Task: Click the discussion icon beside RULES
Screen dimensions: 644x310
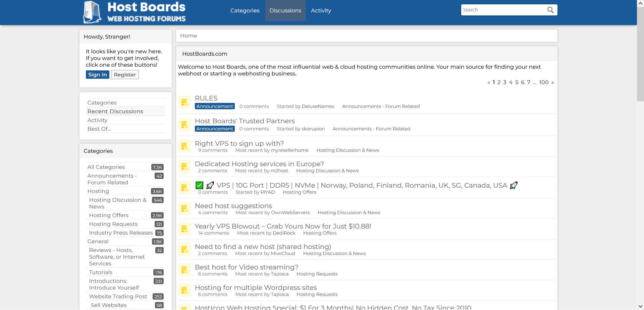Action: point(184,102)
